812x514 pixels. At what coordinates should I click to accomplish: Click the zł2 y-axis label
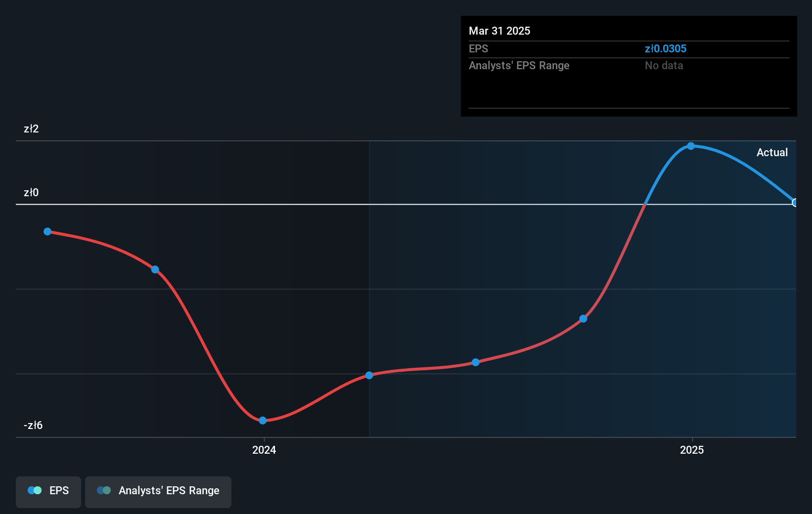(x=31, y=128)
